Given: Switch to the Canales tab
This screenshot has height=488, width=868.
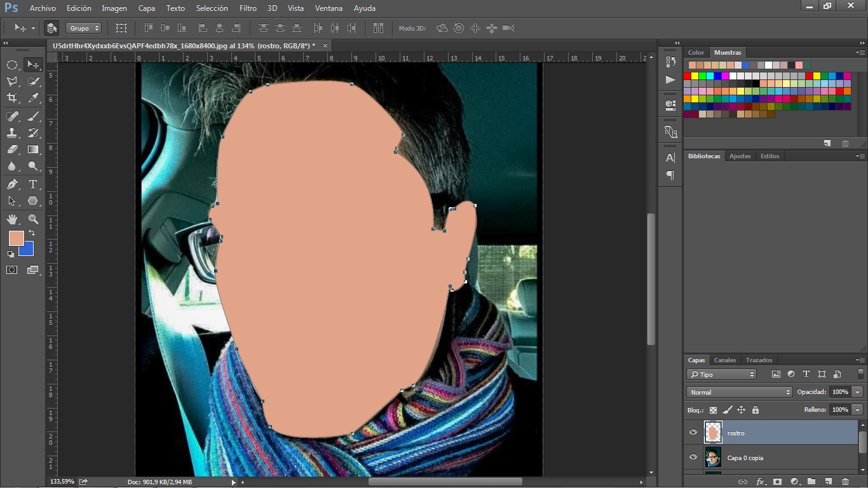Looking at the screenshot, I should [725, 360].
